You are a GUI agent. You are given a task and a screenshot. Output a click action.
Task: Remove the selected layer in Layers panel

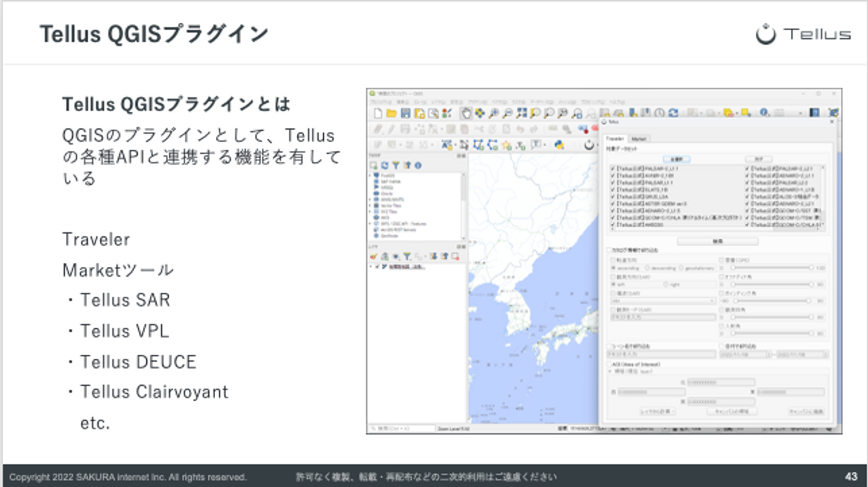click(x=455, y=257)
